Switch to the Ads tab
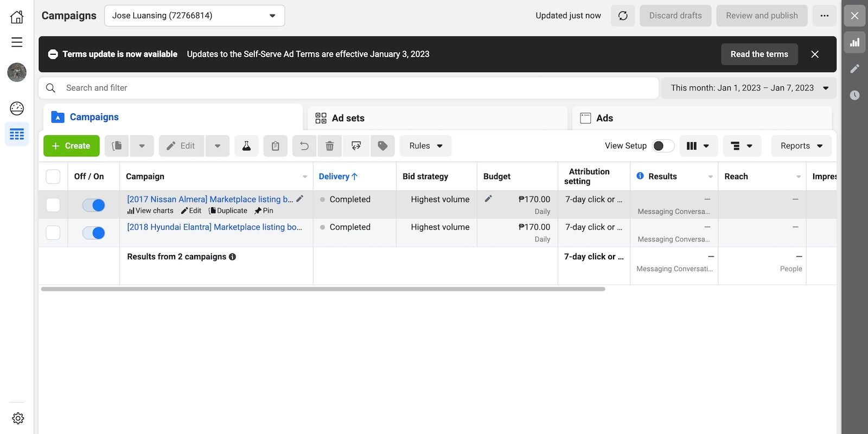Viewport: 868px width, 434px height. (x=604, y=118)
